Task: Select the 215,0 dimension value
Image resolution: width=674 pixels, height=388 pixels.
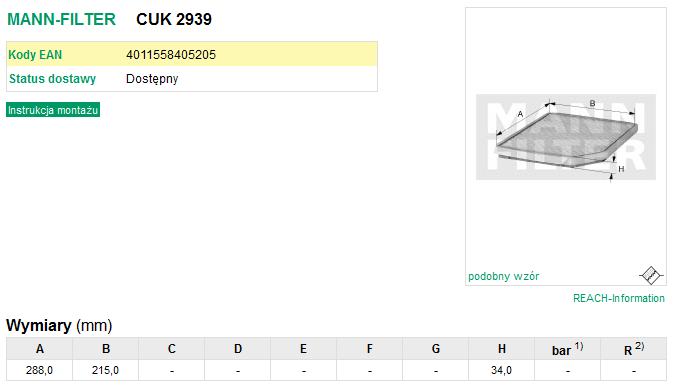Action: [x=105, y=370]
